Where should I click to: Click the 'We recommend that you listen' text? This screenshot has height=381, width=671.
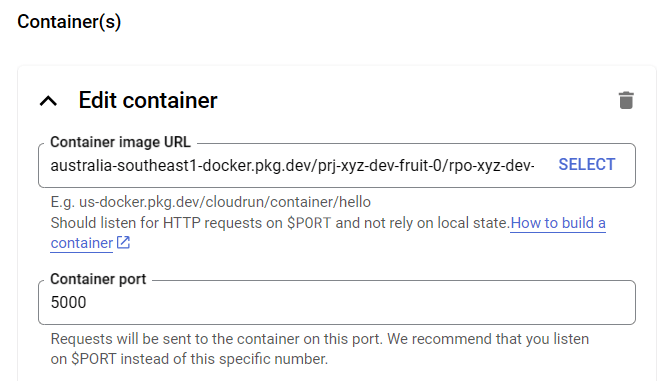pos(488,339)
